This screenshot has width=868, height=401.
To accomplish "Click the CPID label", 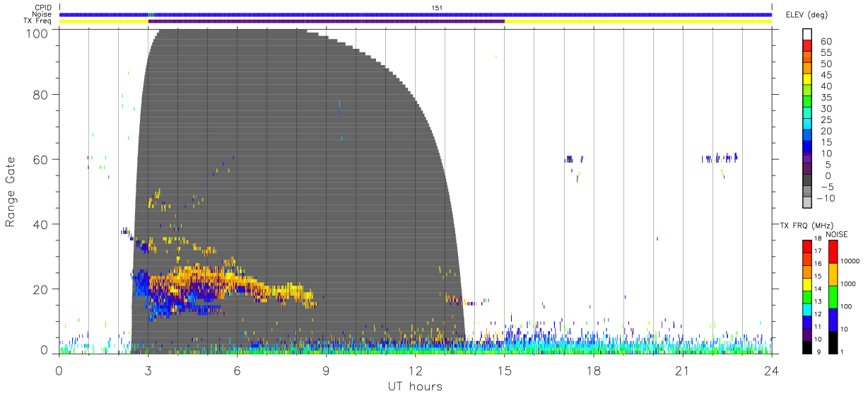I will (43, 7).
